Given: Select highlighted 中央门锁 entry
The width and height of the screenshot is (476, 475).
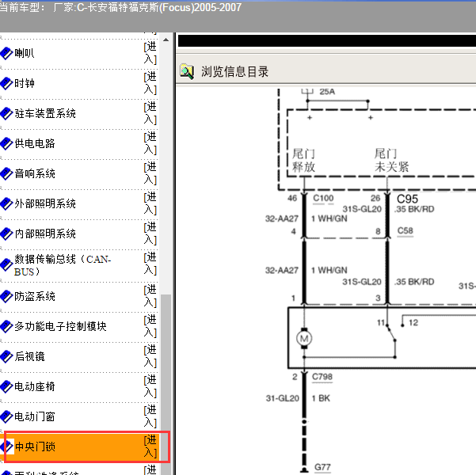Looking at the screenshot, I should coord(35,446).
